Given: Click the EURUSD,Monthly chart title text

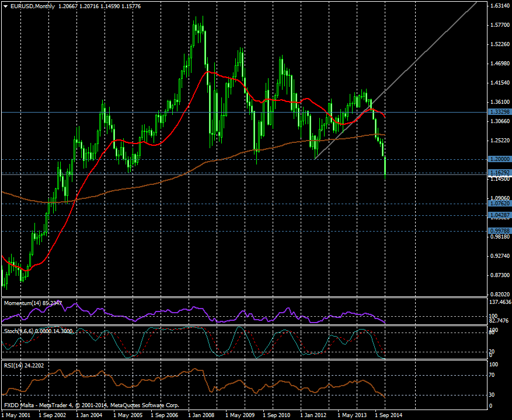Looking at the screenshot, I should [x=33, y=5].
